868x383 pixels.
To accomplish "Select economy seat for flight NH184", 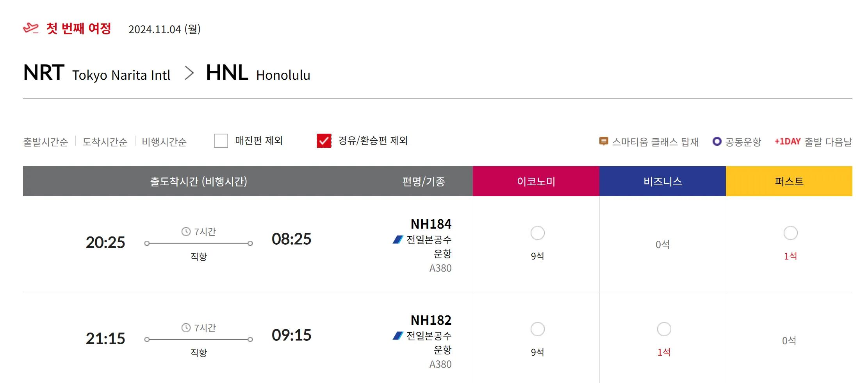I will coord(537,233).
